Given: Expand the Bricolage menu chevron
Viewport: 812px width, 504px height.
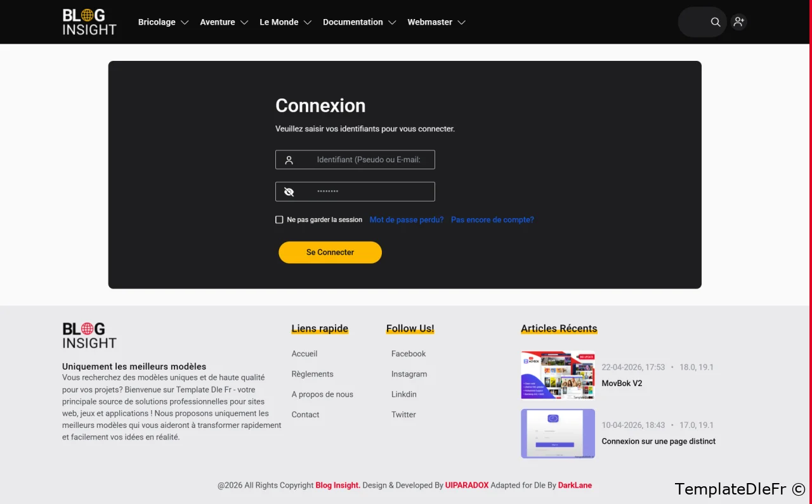Looking at the screenshot, I should point(185,22).
